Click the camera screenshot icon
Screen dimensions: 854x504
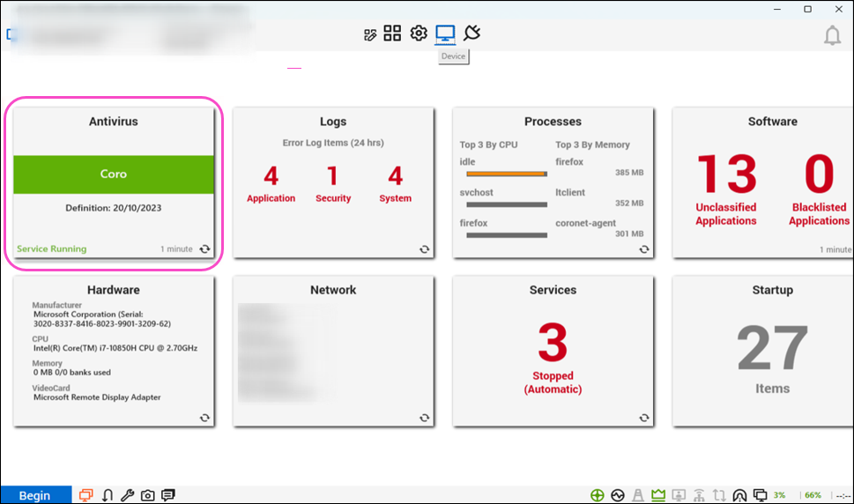tap(147, 495)
